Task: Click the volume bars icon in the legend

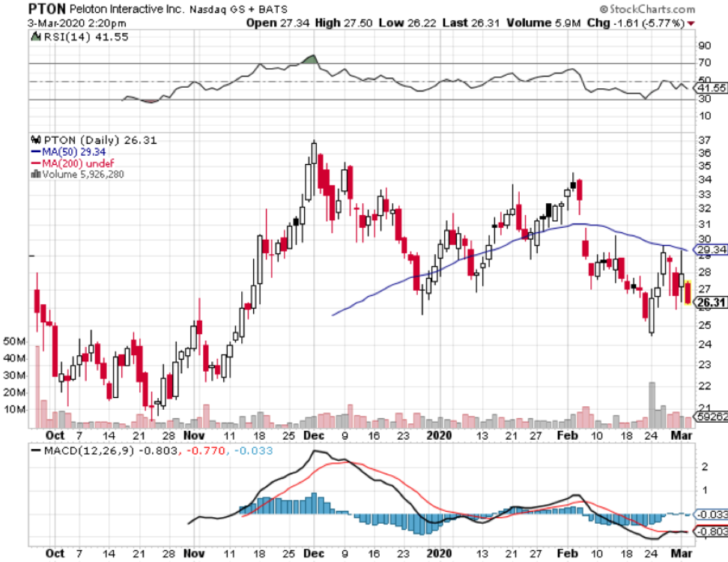Action: coord(36,174)
